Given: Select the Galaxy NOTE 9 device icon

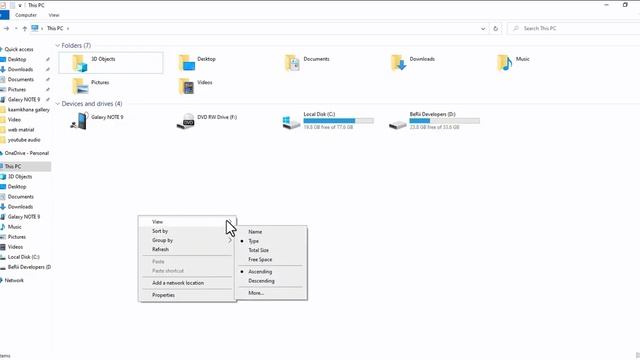Looking at the screenshot, I should click(x=79, y=121).
